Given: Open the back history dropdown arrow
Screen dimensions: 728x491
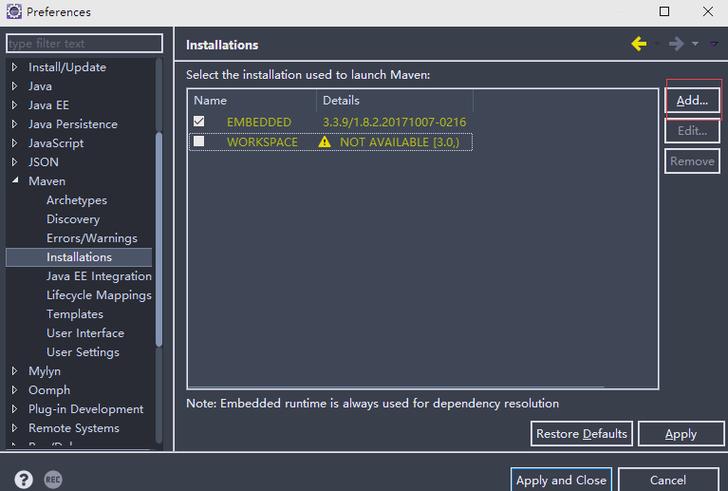Looking at the screenshot, I should pyautogui.click(x=656, y=44).
